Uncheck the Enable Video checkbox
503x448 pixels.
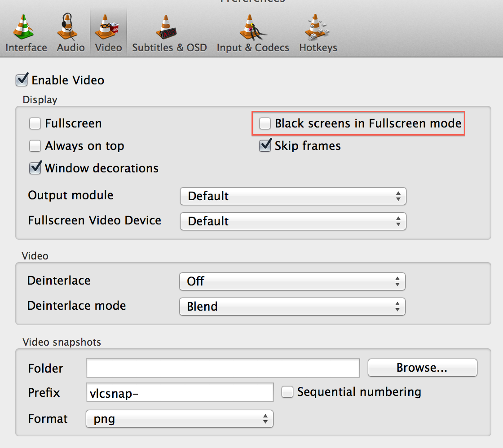coord(22,80)
